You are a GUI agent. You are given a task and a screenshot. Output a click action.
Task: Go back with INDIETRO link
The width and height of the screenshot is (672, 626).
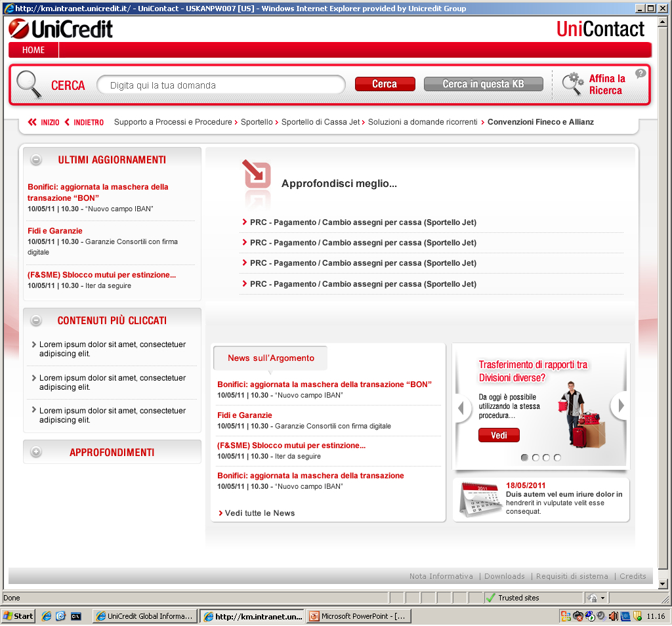click(84, 122)
